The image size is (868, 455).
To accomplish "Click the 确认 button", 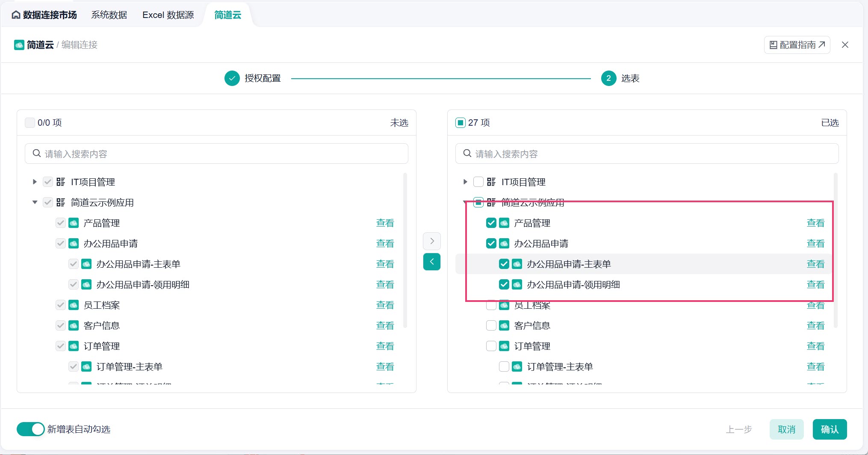I will coord(830,429).
